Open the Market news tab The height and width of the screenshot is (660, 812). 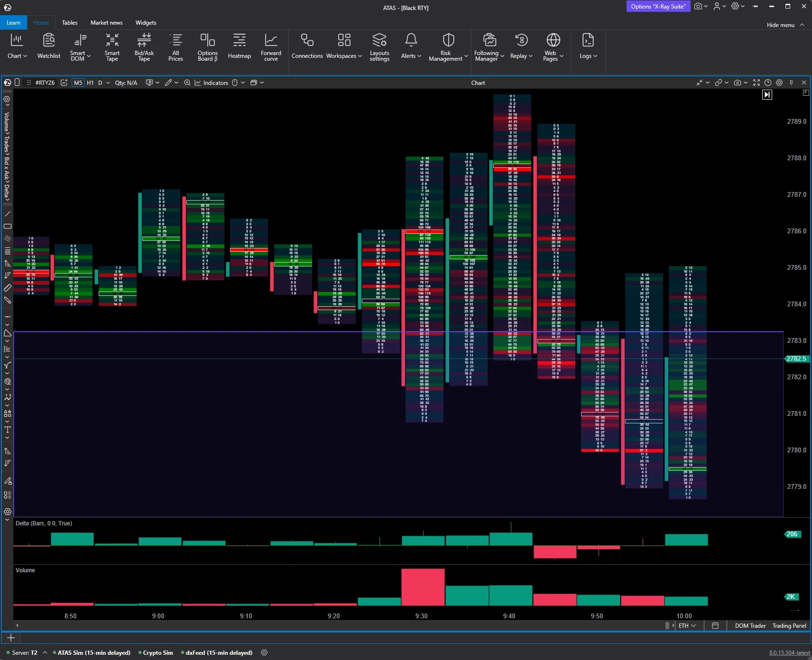(x=107, y=22)
